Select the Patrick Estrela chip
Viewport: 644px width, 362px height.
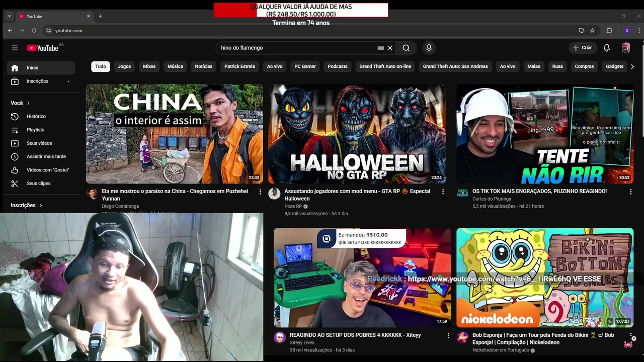coord(239,66)
